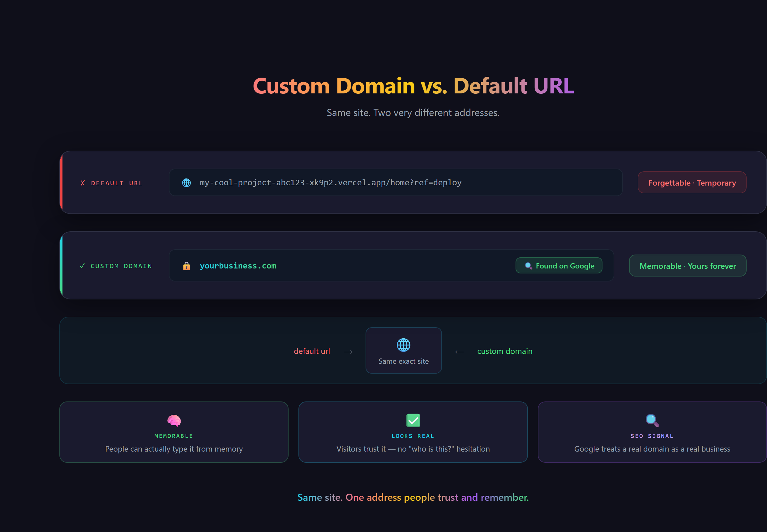Click the DEFAULT URL label
This screenshot has width=767, height=532.
117,183
